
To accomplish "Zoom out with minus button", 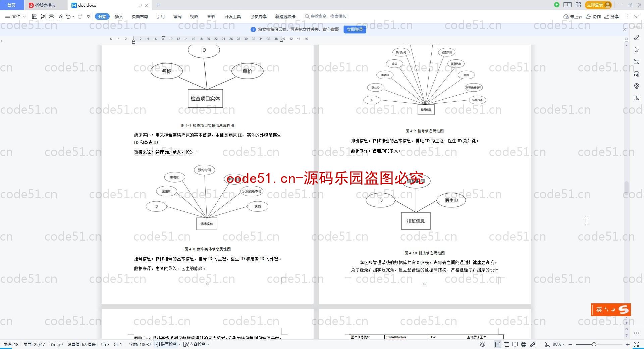I will [x=570, y=344].
